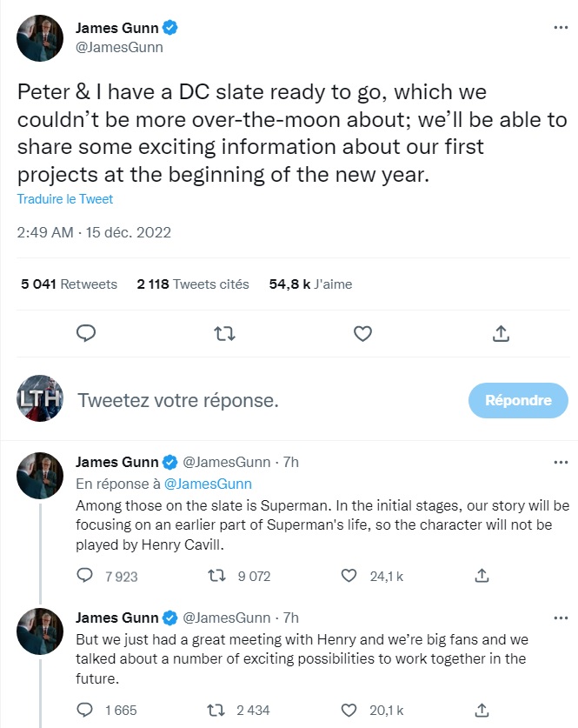The image size is (578, 728).
Task: View the 5 041 Retweets list
Action: pyautogui.click(x=70, y=284)
